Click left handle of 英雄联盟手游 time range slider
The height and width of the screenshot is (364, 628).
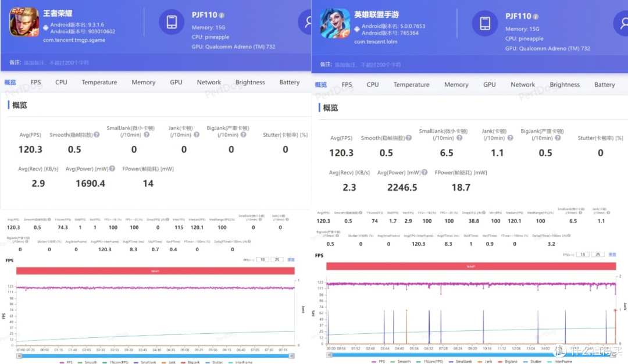pyautogui.click(x=329, y=354)
